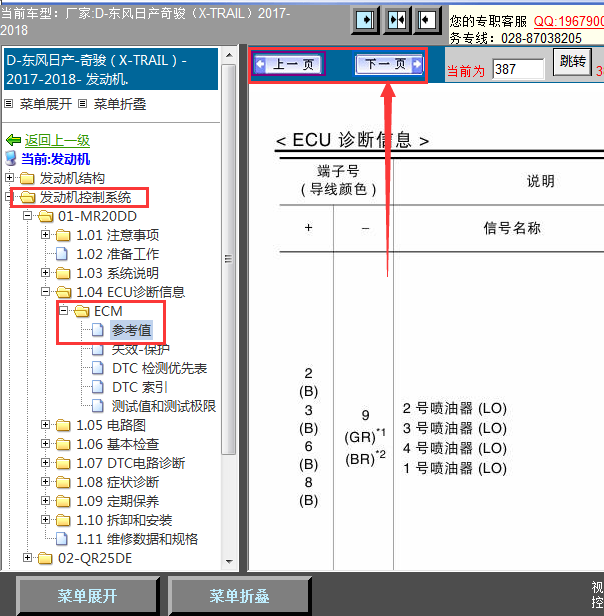Expand the 1.01 注意事项 node
Image resolution: width=604 pixels, height=616 pixels.
pos(46,235)
